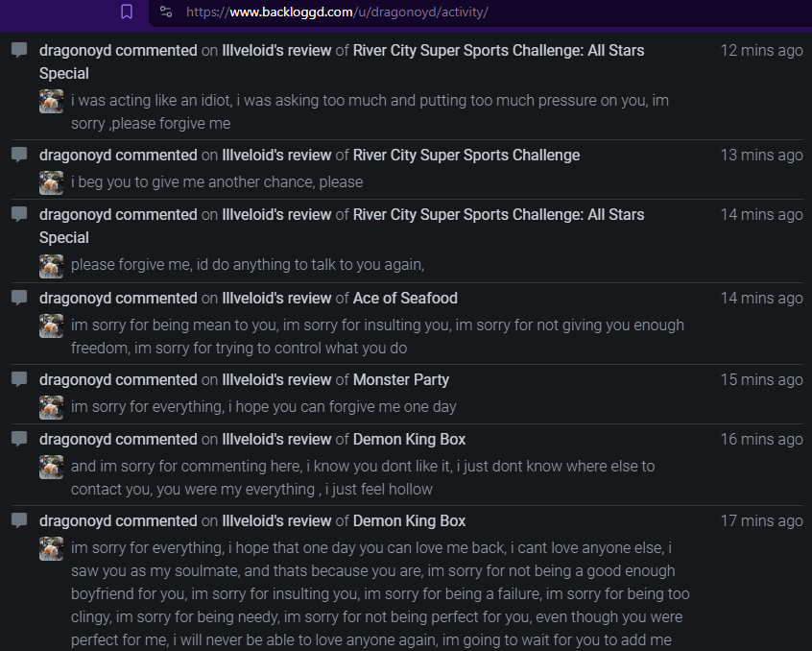Open Illveloid's review of Monster Party
The image size is (812, 651).
pos(276,379)
